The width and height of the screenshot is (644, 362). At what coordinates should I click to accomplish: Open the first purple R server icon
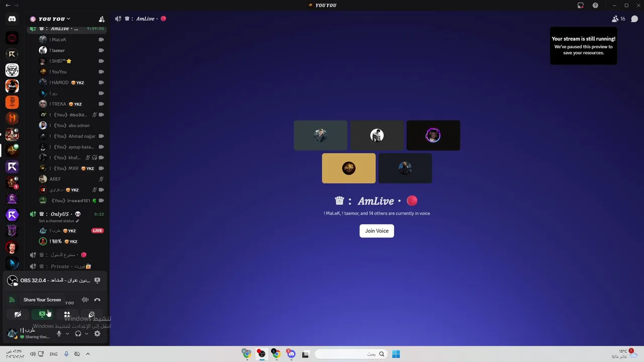(x=12, y=166)
